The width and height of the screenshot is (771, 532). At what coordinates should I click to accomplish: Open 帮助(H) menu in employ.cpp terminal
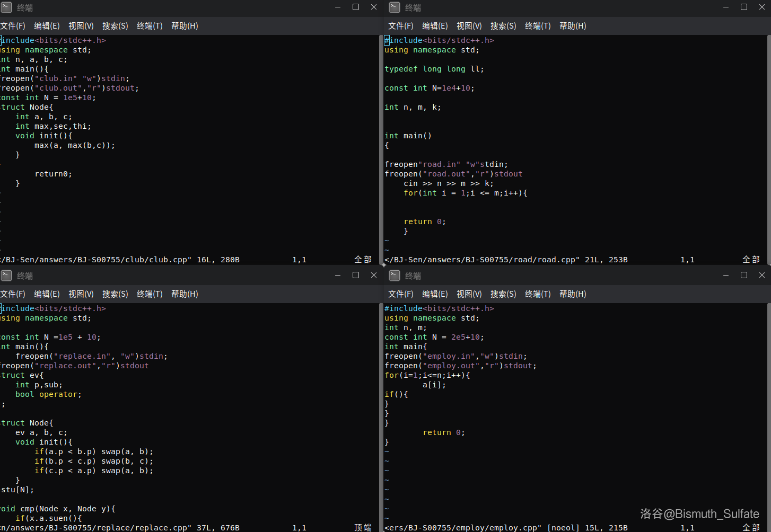point(573,294)
